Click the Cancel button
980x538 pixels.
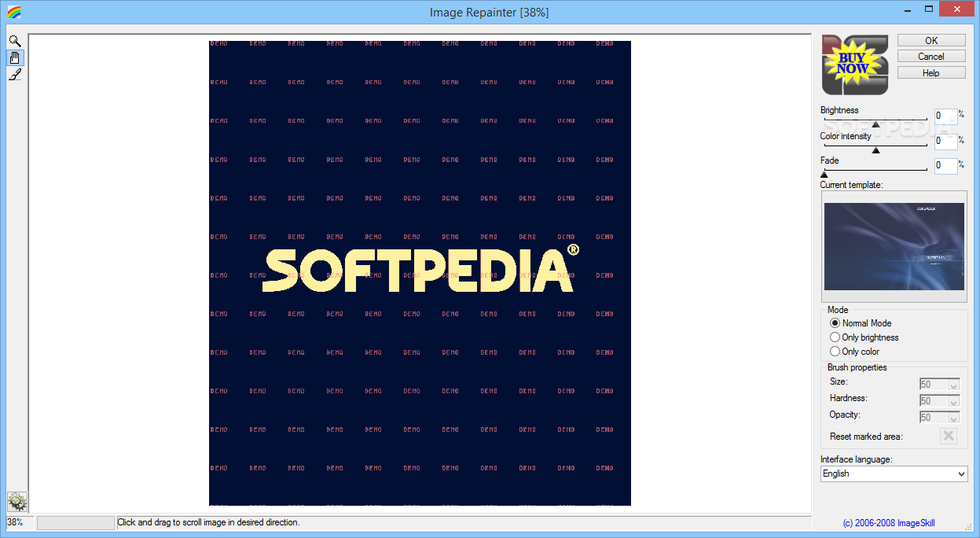point(931,57)
